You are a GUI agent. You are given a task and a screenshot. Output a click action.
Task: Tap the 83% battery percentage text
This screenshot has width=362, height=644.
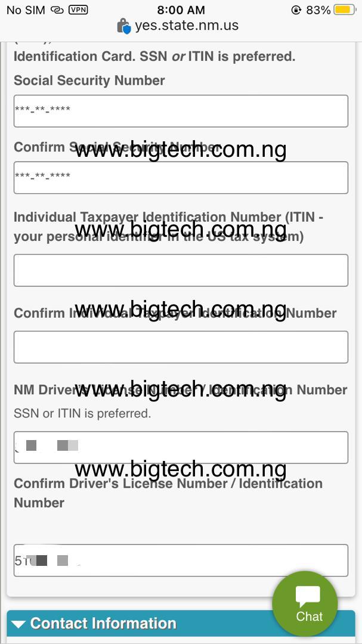(318, 10)
